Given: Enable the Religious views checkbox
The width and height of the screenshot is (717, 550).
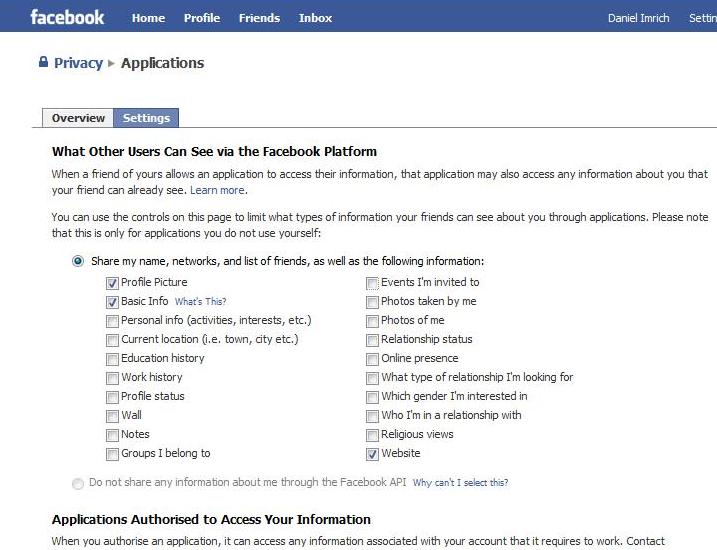Looking at the screenshot, I should (372, 435).
